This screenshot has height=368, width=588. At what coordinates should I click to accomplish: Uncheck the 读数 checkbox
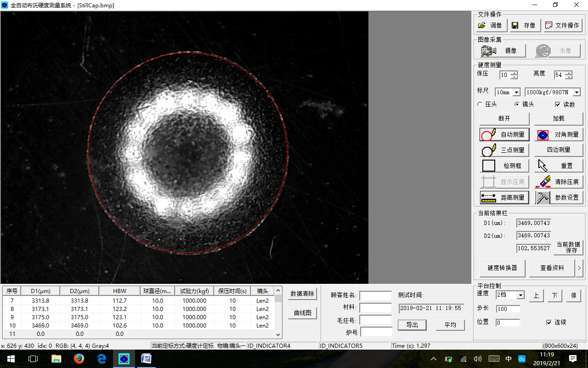[x=558, y=104]
